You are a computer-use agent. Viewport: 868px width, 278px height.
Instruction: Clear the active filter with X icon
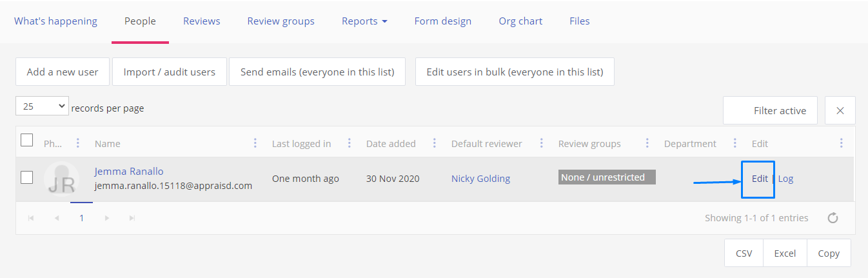tap(840, 110)
